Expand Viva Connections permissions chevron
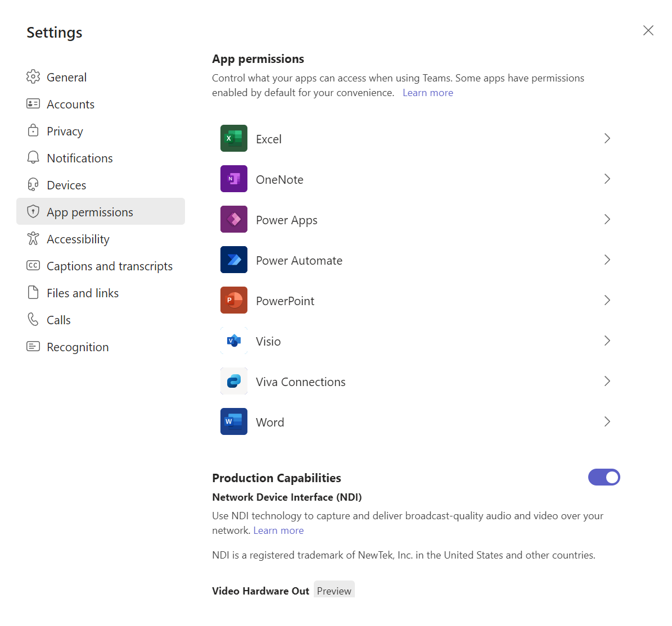The width and height of the screenshot is (672, 626). pos(607,381)
